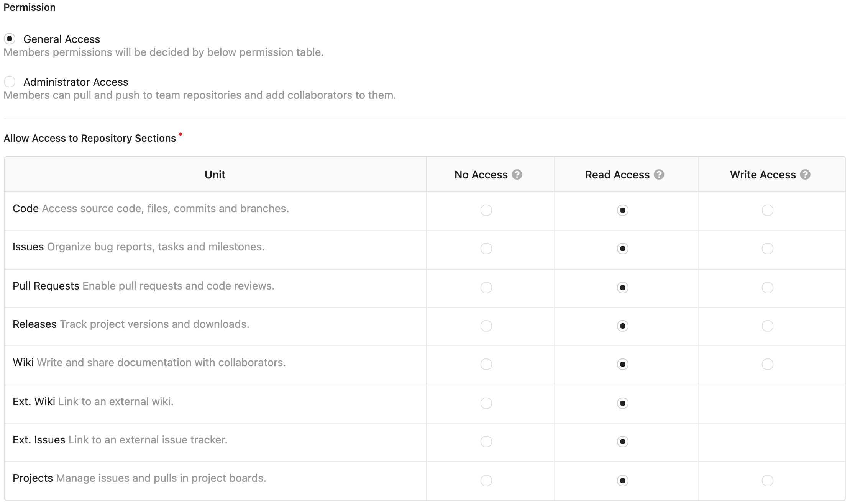Screen dimensions: 850x504
Task: Select the General Access radio option
Action: point(10,39)
